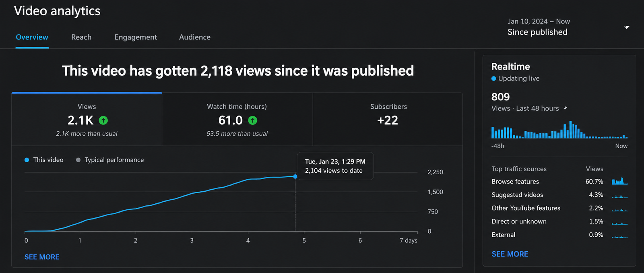Click the 1.5% views value

pyautogui.click(x=596, y=221)
